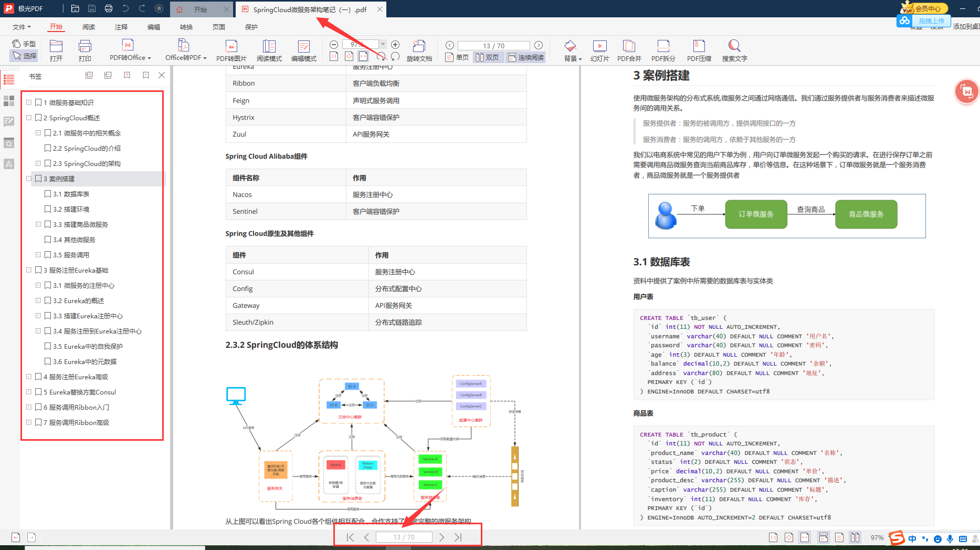Start 幻灯片 slideshow
Screen dimensions: 980x550
(599, 51)
